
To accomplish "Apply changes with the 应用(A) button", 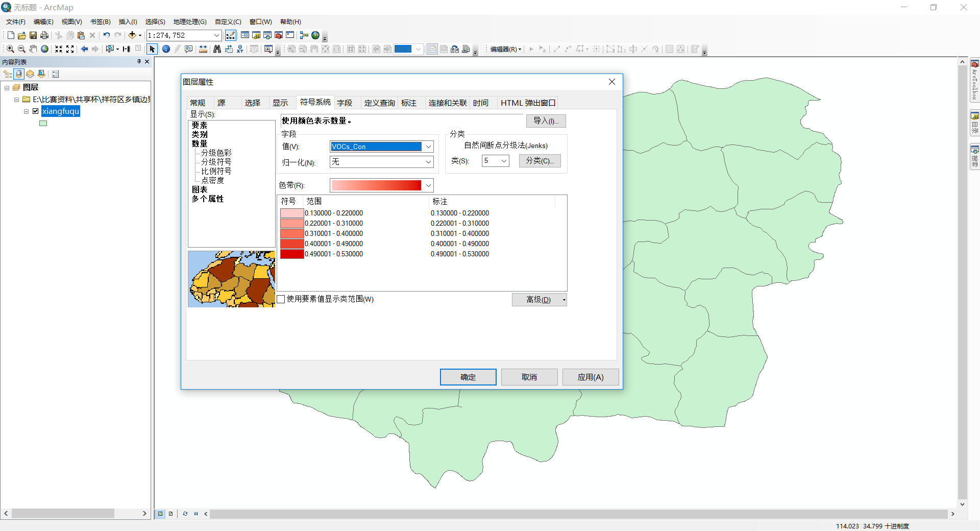I will pyautogui.click(x=590, y=377).
